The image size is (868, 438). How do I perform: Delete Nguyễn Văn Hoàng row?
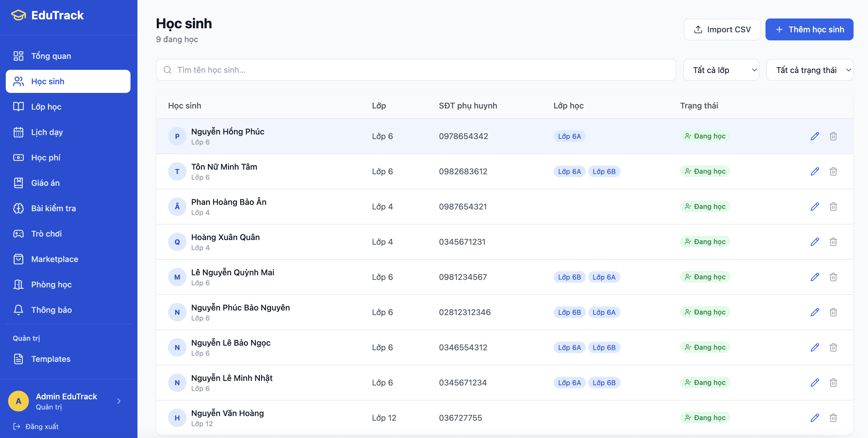(833, 418)
